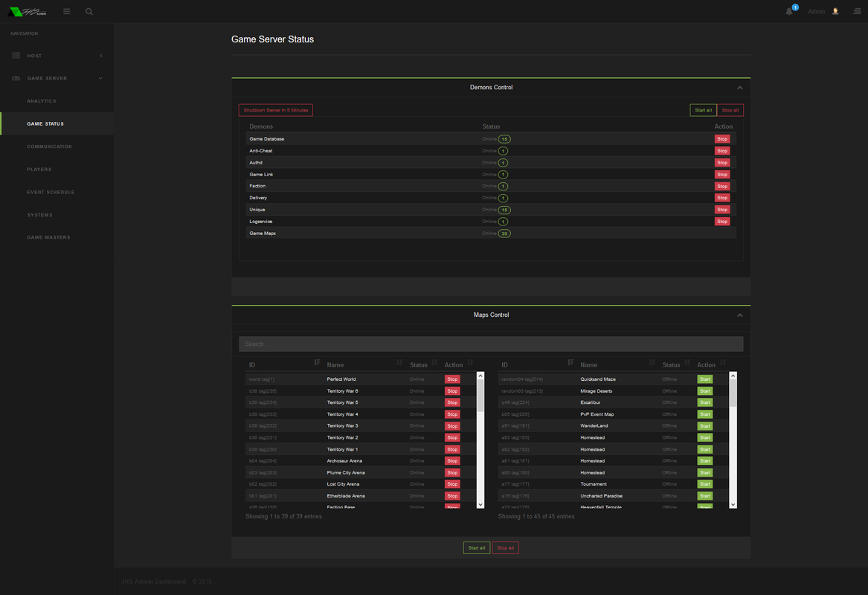Sort left maps table by Action icon
Image resolution: width=868 pixels, height=595 pixels.
click(470, 362)
